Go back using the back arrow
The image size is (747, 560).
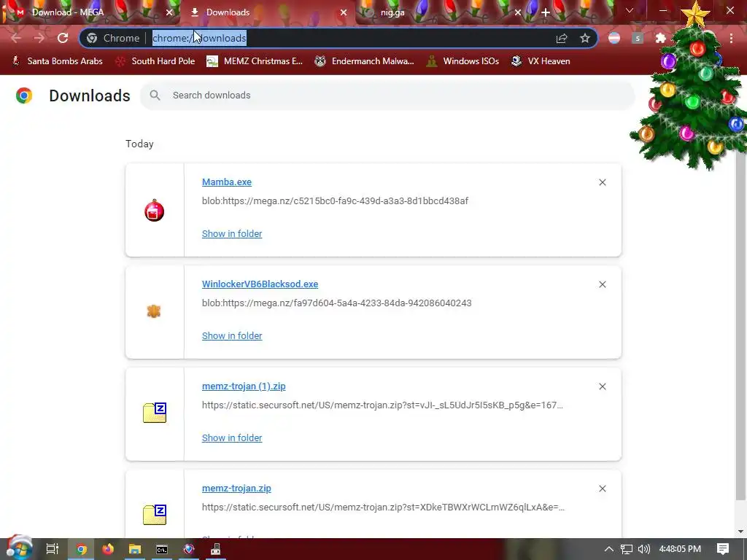16,38
